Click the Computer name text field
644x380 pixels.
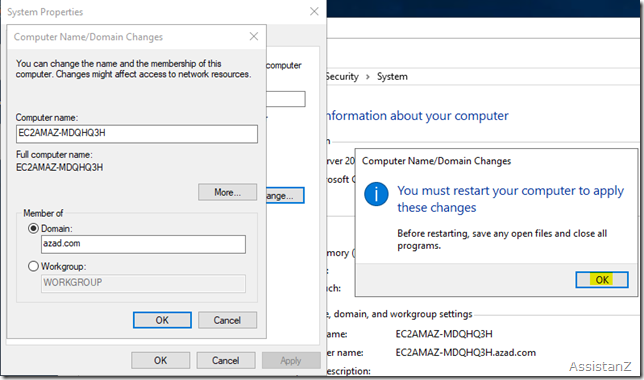137,134
